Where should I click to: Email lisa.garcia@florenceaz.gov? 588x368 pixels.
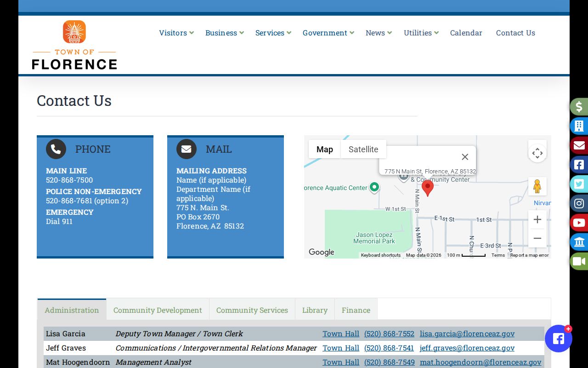click(x=467, y=333)
